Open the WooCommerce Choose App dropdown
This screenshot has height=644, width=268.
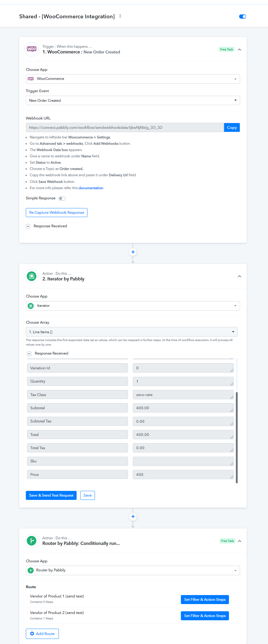coord(133,79)
